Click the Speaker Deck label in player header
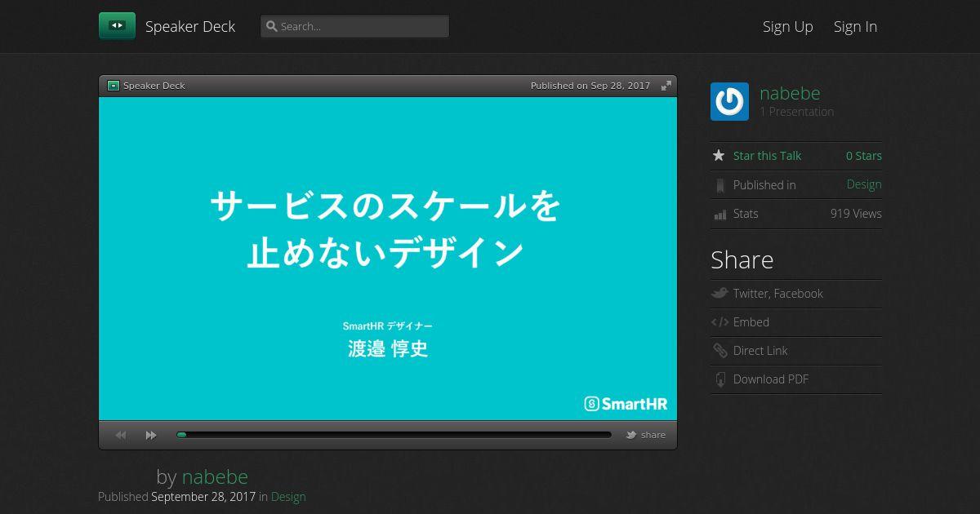 pyautogui.click(x=154, y=86)
